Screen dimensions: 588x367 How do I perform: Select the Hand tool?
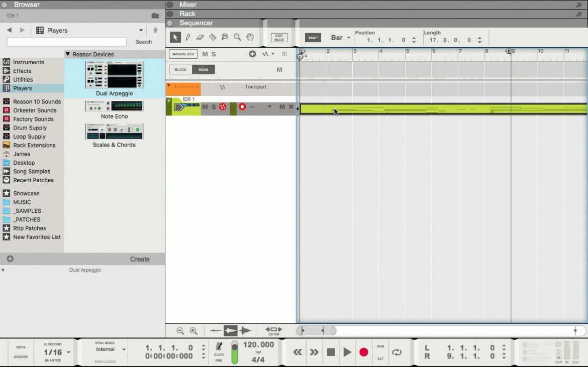(x=250, y=37)
